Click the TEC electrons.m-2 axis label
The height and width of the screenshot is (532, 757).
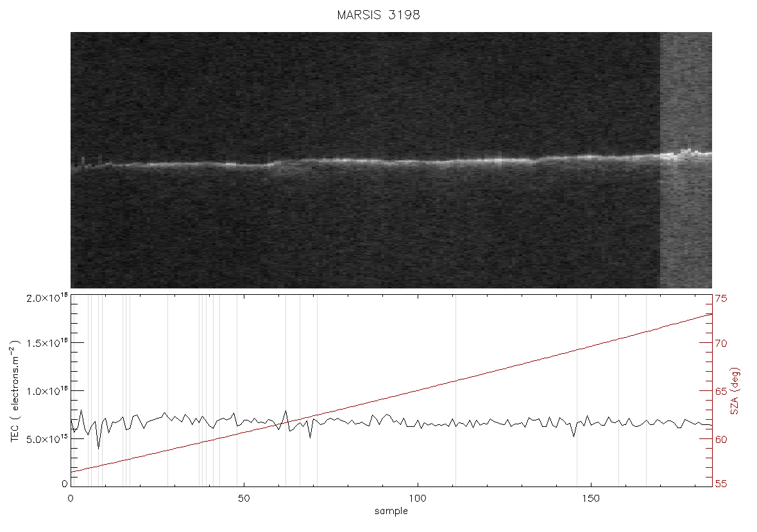pos(15,391)
